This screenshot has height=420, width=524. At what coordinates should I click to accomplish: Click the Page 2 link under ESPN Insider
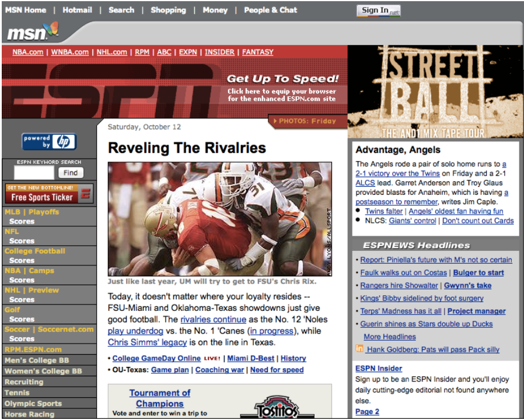click(366, 411)
